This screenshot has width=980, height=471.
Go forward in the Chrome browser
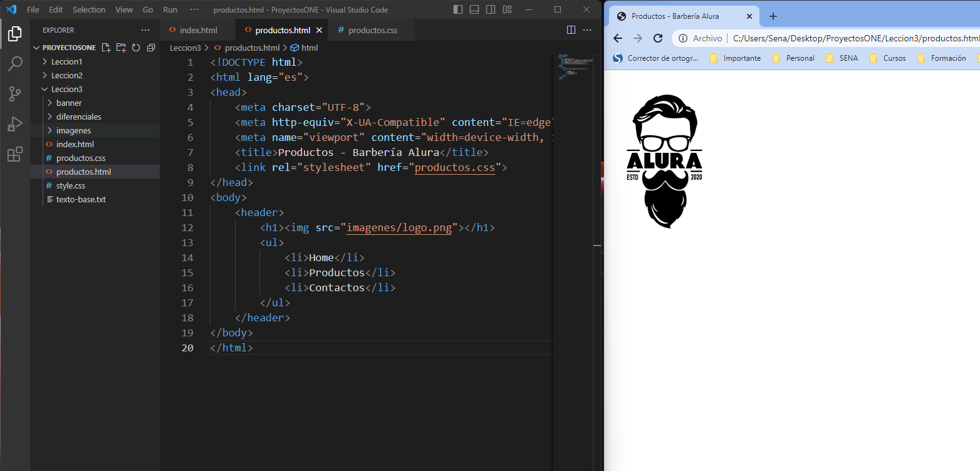638,38
